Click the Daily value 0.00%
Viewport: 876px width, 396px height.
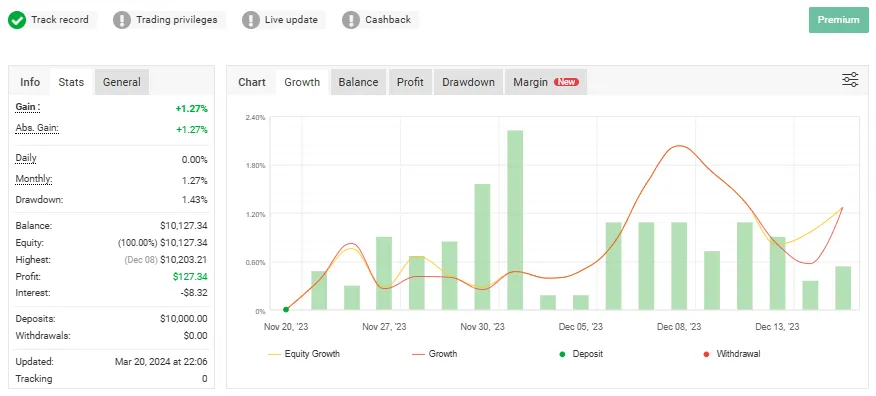pos(194,160)
